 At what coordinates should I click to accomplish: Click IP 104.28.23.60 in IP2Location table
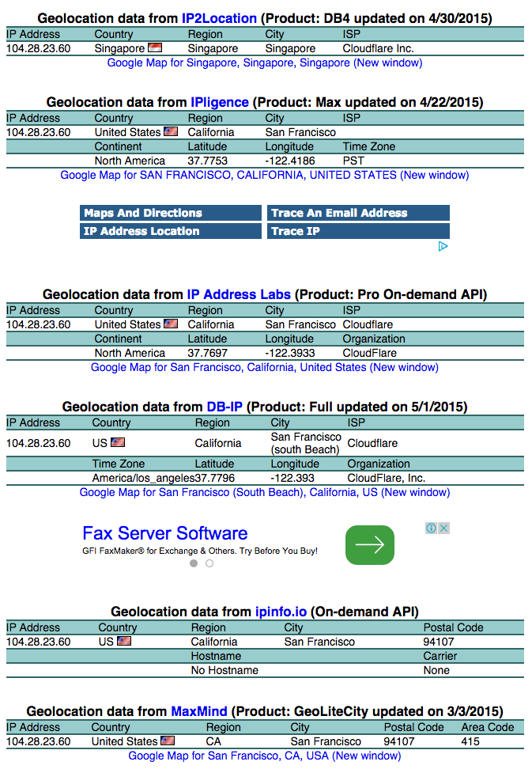pyautogui.click(x=38, y=48)
